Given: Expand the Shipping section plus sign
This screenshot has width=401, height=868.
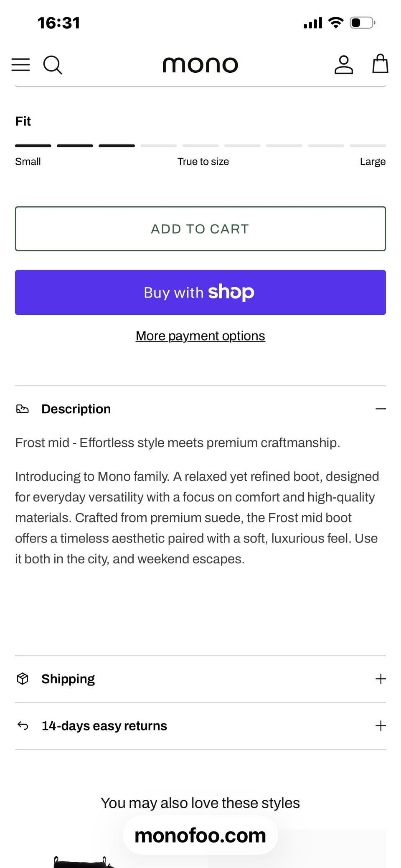Looking at the screenshot, I should (381, 679).
